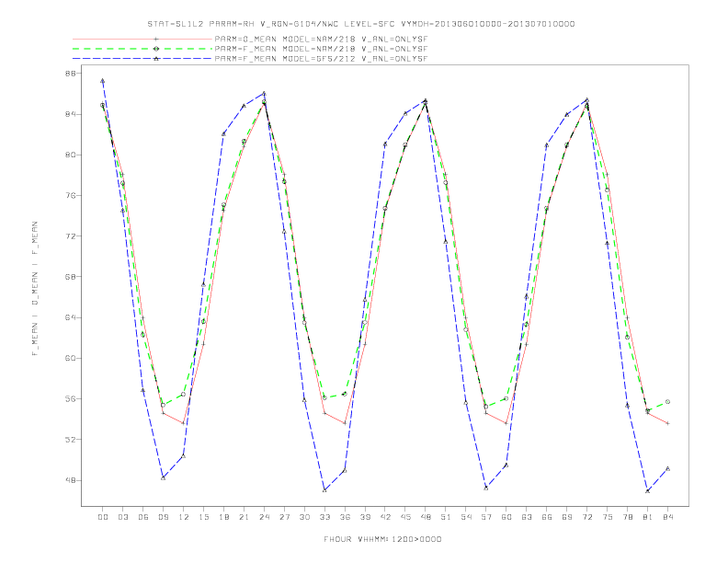
Task: Click the blue GFS triangle data point at hour 09
Action: point(163,477)
